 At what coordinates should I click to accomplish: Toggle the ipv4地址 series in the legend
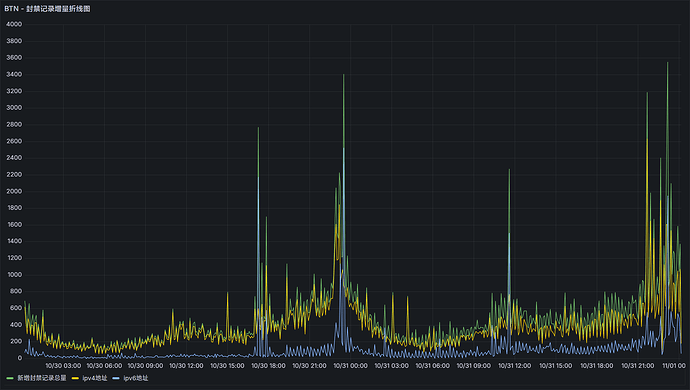pyautogui.click(x=95, y=378)
